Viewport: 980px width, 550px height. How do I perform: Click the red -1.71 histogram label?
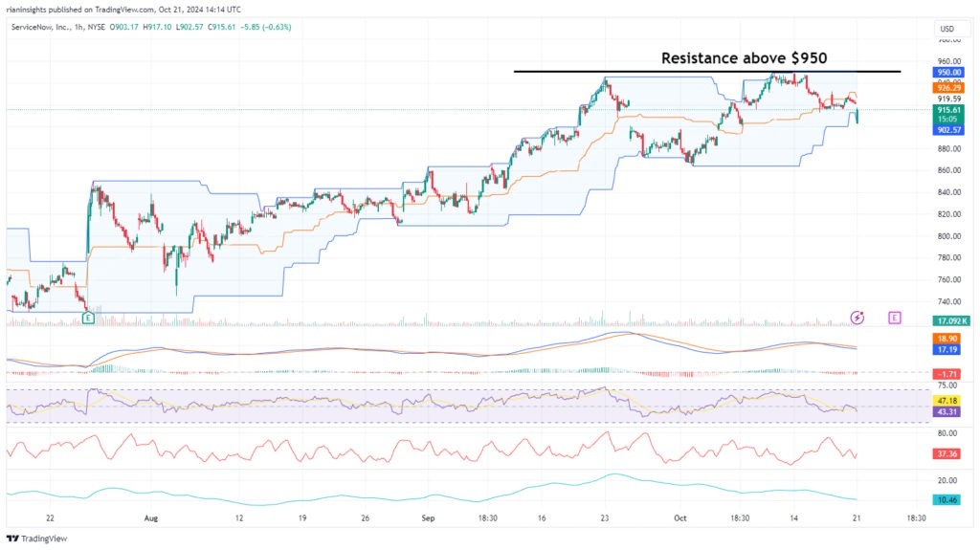tap(948, 373)
